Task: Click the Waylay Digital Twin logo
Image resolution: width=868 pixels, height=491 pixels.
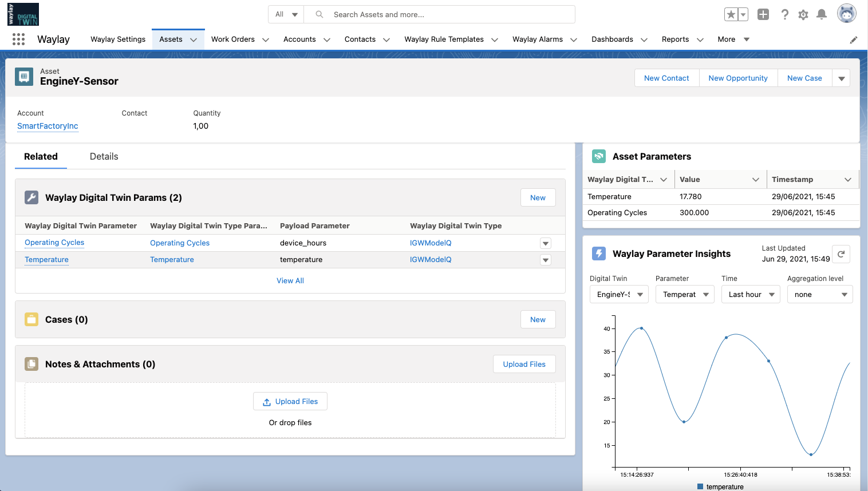Action: 23,14
